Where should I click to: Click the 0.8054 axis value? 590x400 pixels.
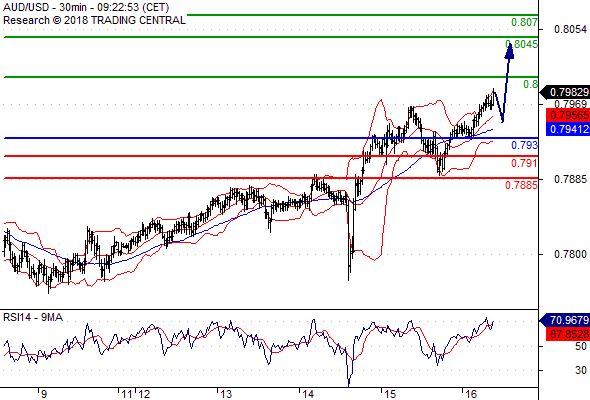570,29
